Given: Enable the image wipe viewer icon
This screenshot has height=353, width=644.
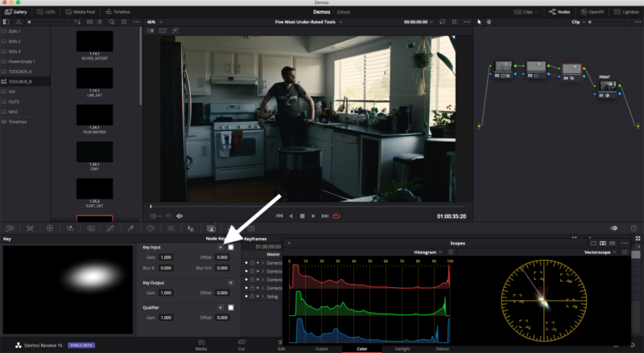Looking at the screenshot, I should point(151,31).
